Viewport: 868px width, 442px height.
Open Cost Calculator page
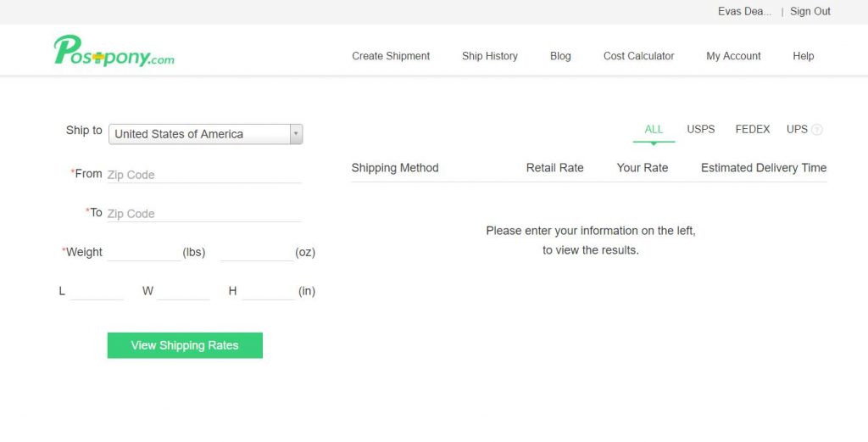pyautogui.click(x=638, y=56)
